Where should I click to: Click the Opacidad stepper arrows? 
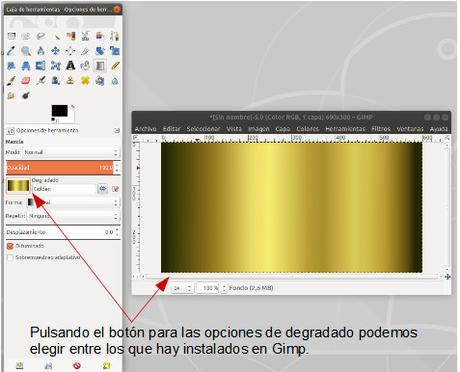[x=117, y=167]
